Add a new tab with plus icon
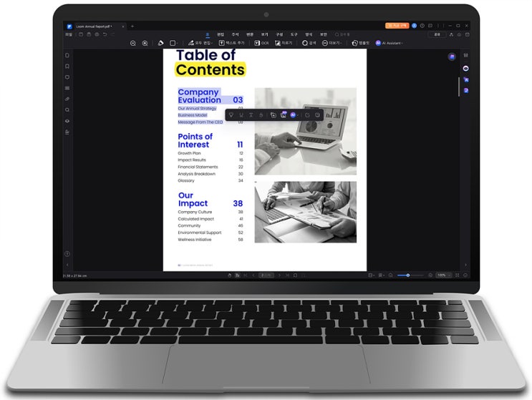Screen dimensions: 532x400 [x=132, y=26]
